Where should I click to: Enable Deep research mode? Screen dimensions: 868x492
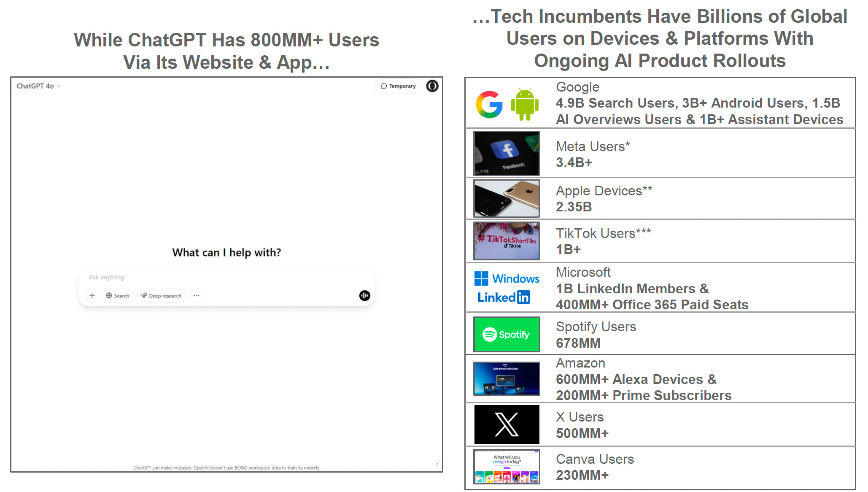162,296
